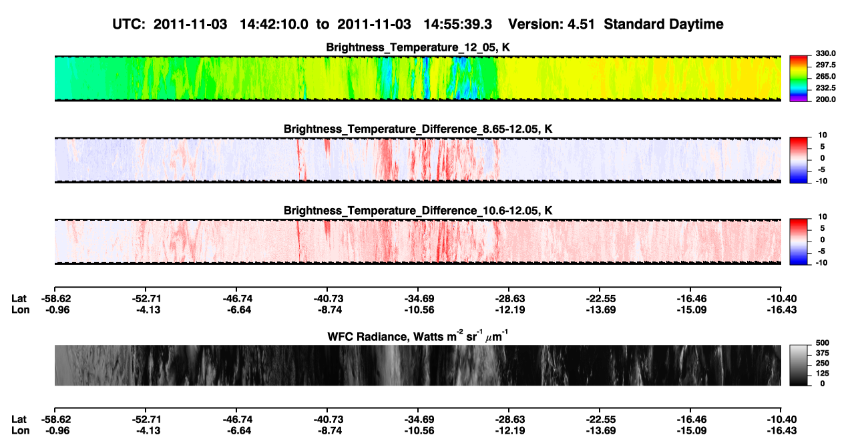Screen dimensions: 868x445
Task: Click the Brightness_Temperature_Difference_10.6-12.05 image strip
Action: pos(417,241)
